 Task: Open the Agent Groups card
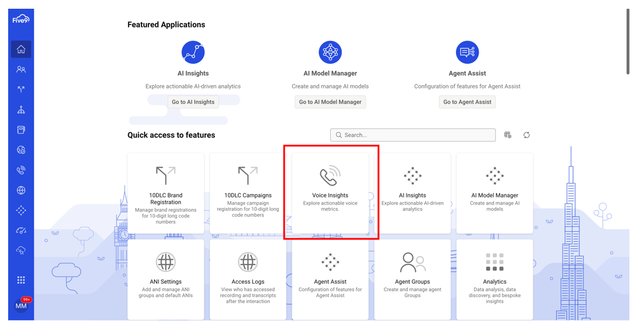coord(412,280)
